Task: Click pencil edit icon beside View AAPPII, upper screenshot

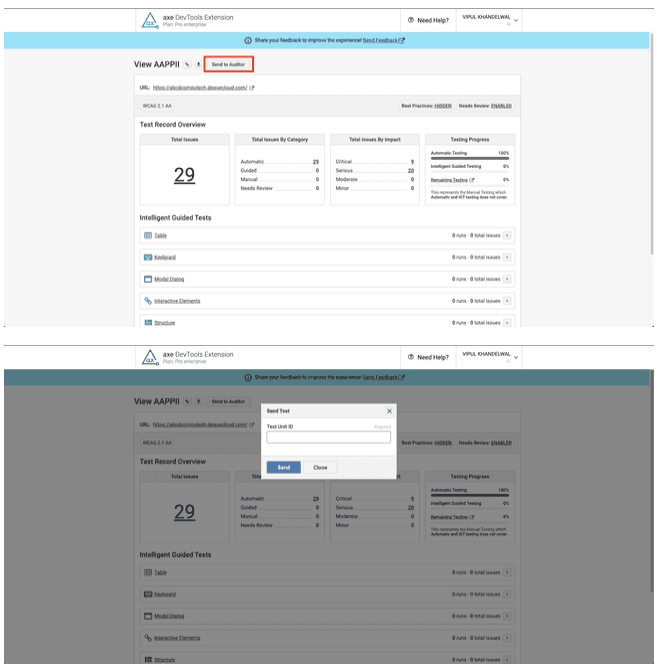Action: tap(186, 64)
